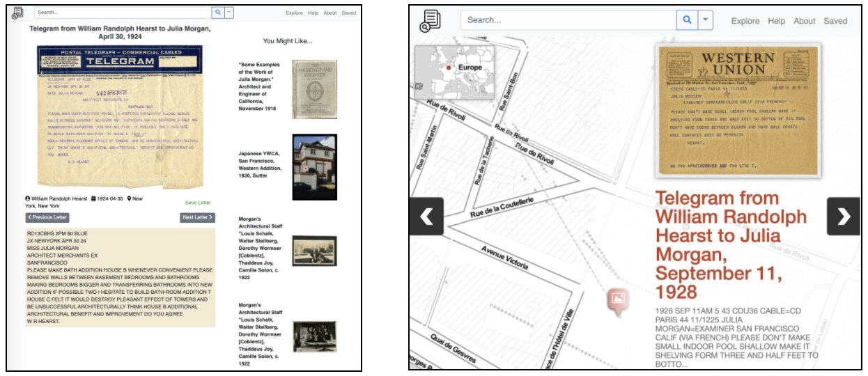
Task: Go to next slide with right arrow on map
Action: [x=844, y=217]
